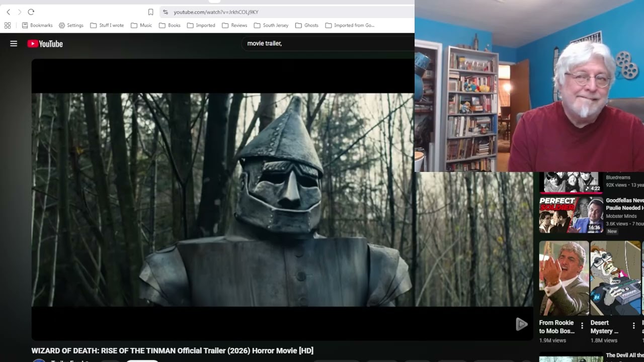Open the YouTube hamburger guide menu
Screen dimensions: 644x362
click(x=14, y=44)
